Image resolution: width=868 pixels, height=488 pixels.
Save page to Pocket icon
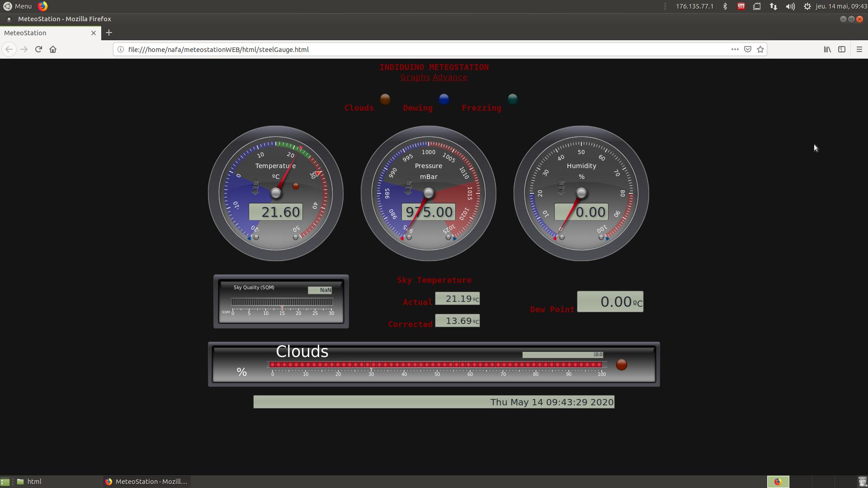point(748,49)
